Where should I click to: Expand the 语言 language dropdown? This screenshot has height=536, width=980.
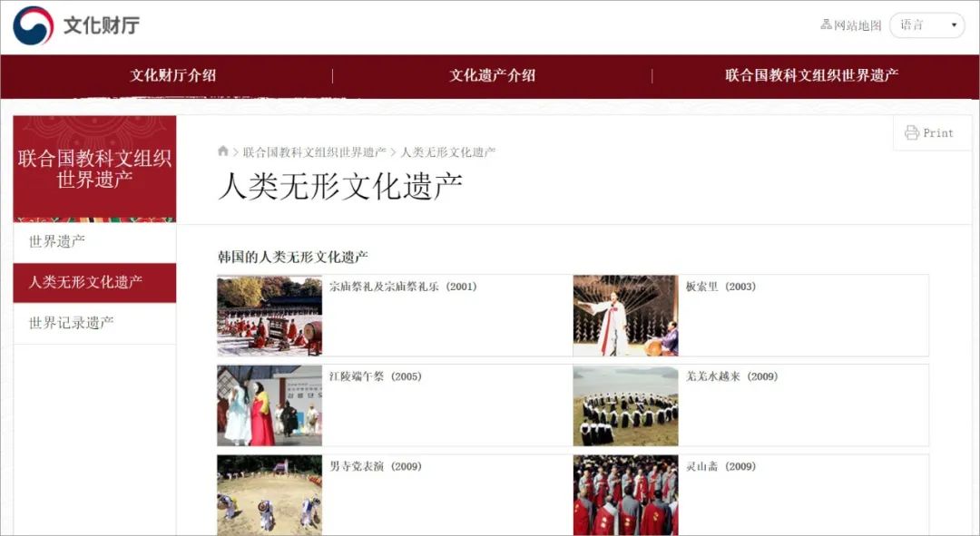click(925, 24)
